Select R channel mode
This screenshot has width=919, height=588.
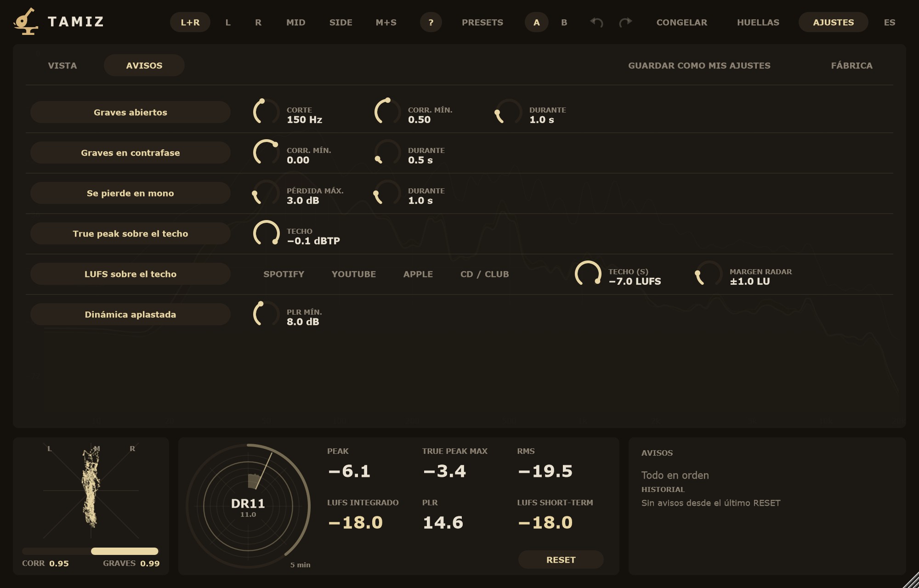(x=258, y=22)
